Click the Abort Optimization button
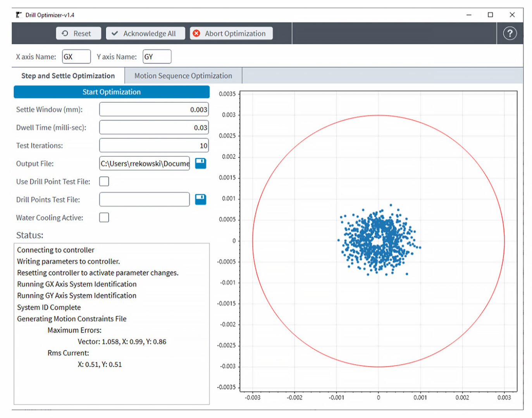The image size is (532, 418). coord(231,33)
